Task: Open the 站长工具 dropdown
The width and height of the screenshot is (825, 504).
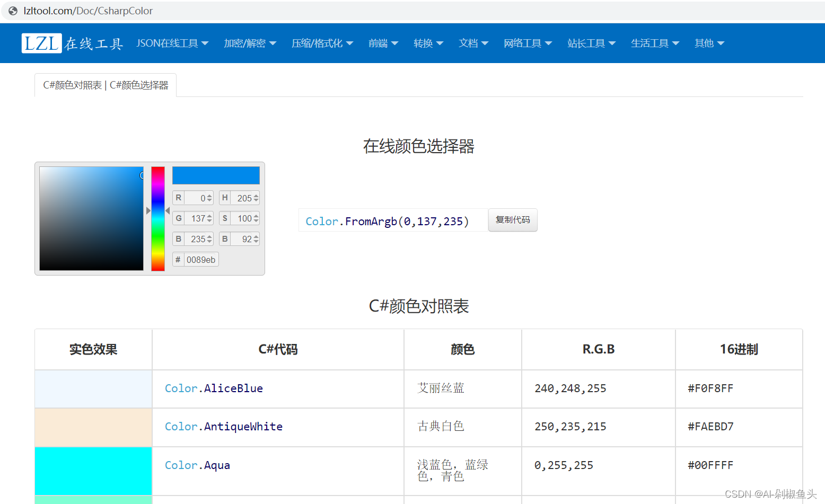Action: click(591, 43)
